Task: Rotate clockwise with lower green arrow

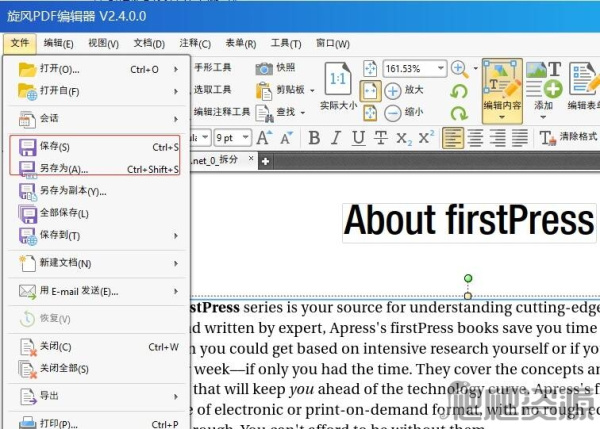Action: pos(459,113)
